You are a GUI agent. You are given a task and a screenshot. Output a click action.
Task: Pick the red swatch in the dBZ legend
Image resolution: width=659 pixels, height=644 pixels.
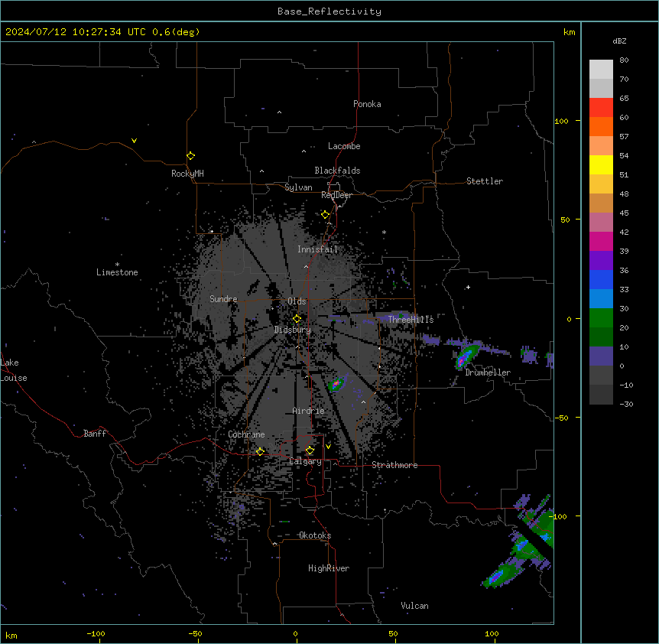click(x=601, y=108)
